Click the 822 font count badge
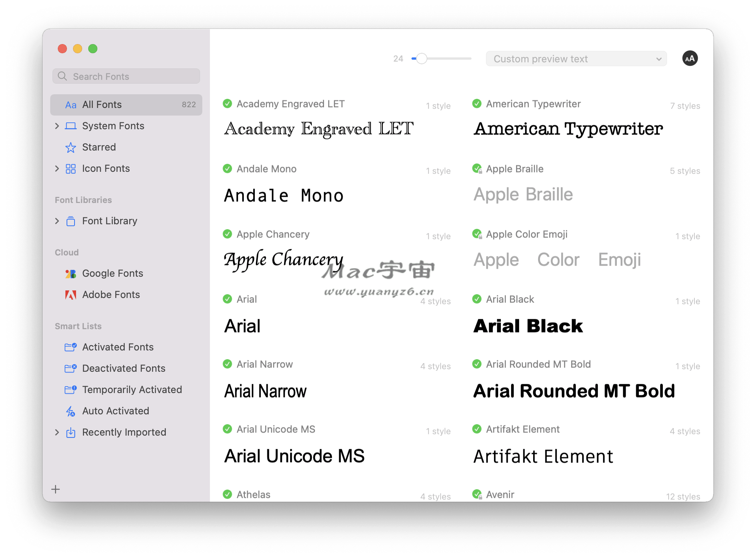This screenshot has height=558, width=756. point(189,105)
